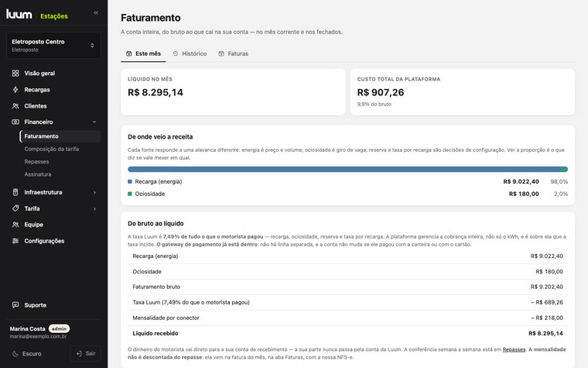Viewport: 588px width, 368px height.
Task: Click the luum logo
Action: (x=19, y=14)
